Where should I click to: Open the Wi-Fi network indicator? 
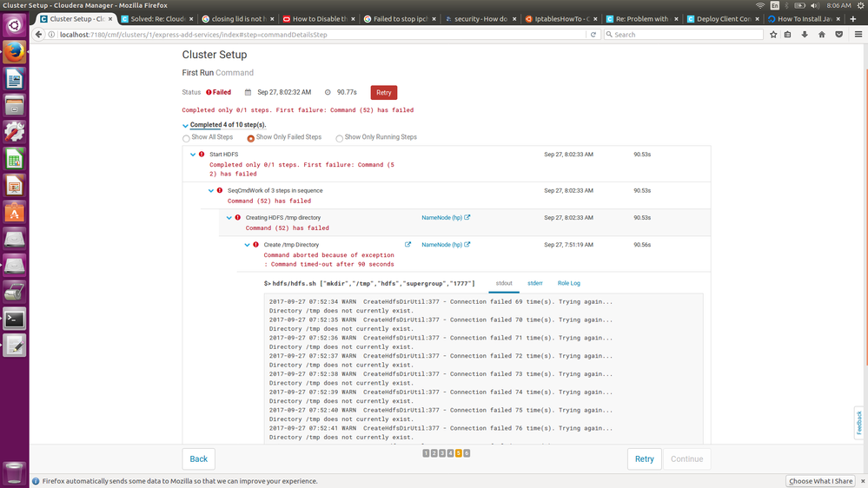coord(760,5)
